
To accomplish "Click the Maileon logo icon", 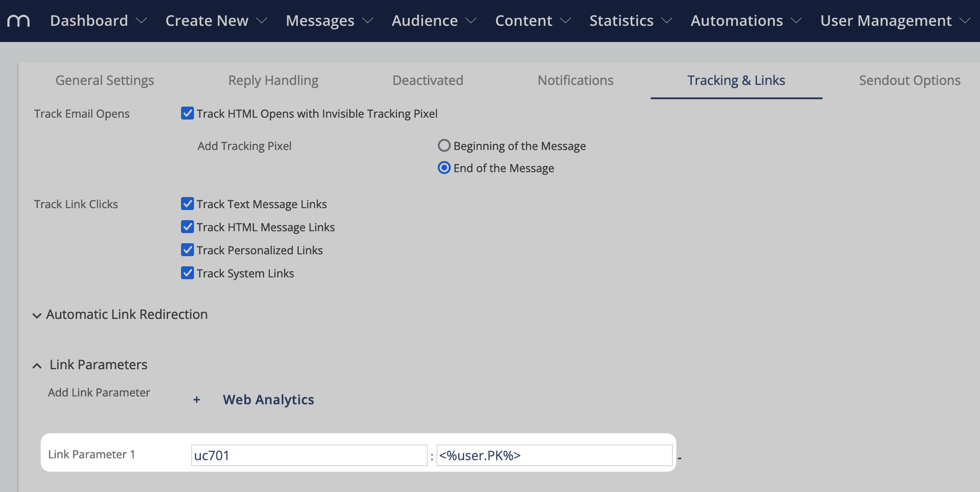I will tap(18, 21).
